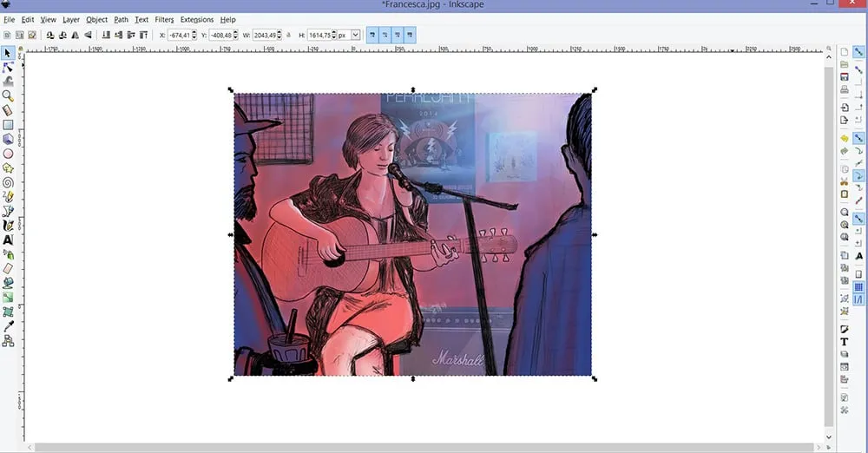Activate the Text tool in toolbox

[8, 240]
